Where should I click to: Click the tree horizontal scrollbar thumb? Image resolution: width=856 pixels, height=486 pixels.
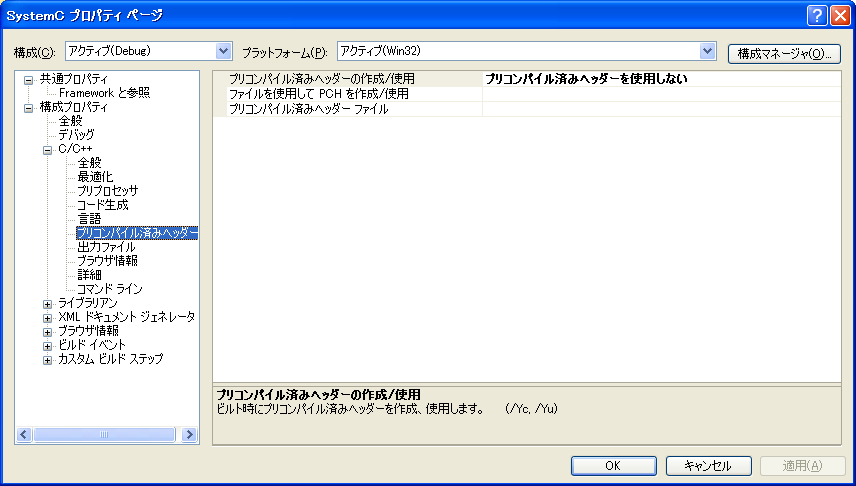(x=104, y=435)
